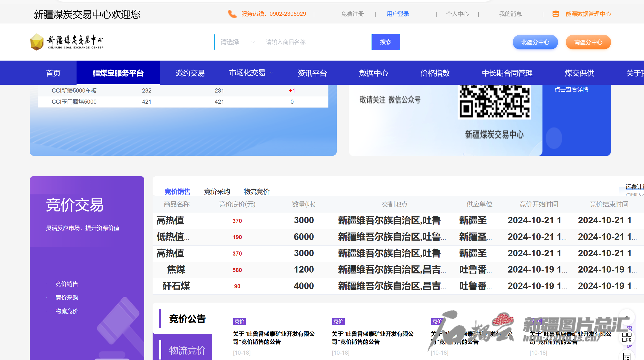Click CCI玉门疆煤5000 index row
This screenshot has height=360, width=644.
coord(183,102)
